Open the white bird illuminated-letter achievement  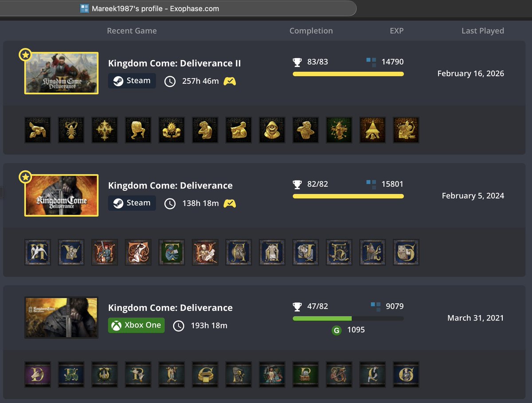pyautogui.click(x=38, y=252)
